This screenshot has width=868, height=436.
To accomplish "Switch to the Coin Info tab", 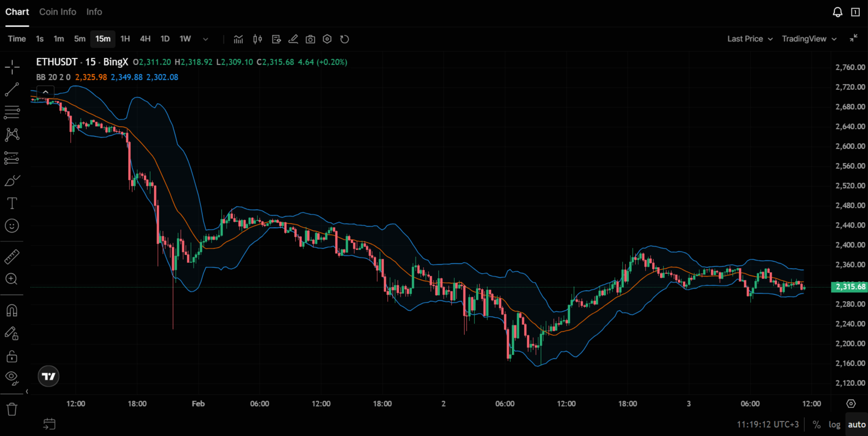I will (57, 12).
